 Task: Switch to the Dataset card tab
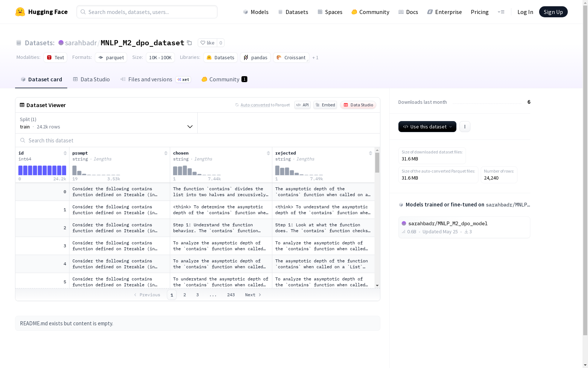41,79
